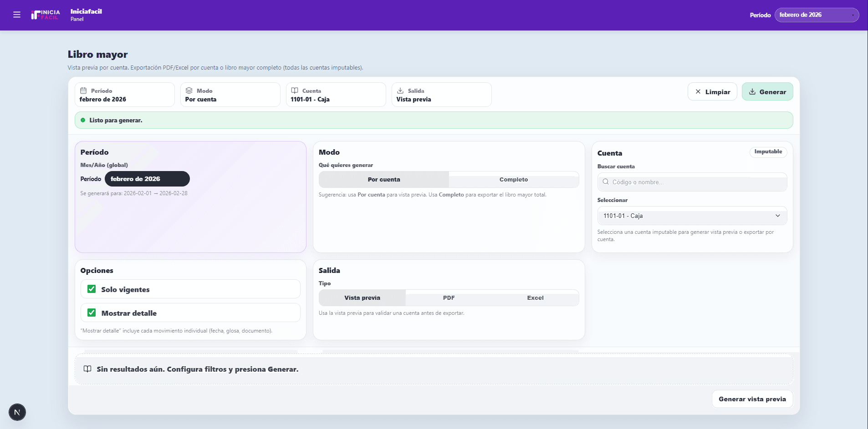
Task: Click the search magnifier icon in Buscar cuenta
Action: 606,182
